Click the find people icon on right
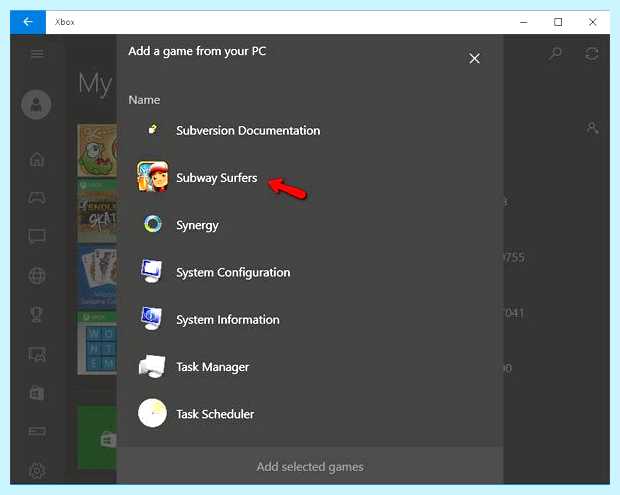The width and height of the screenshot is (620, 495). tap(592, 128)
